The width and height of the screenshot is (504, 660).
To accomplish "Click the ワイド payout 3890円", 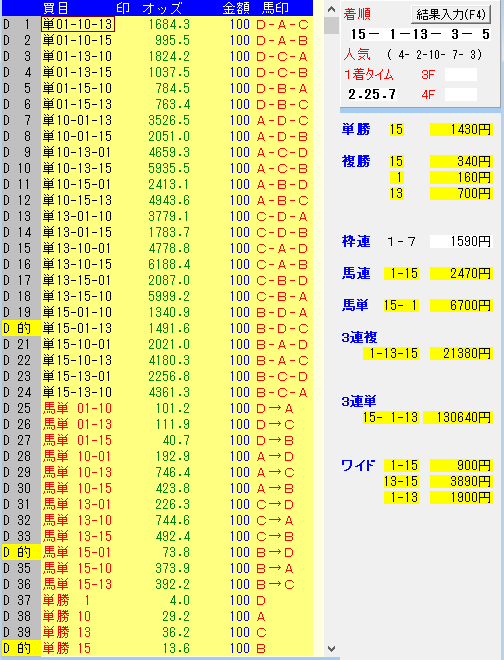I will click(461, 481).
